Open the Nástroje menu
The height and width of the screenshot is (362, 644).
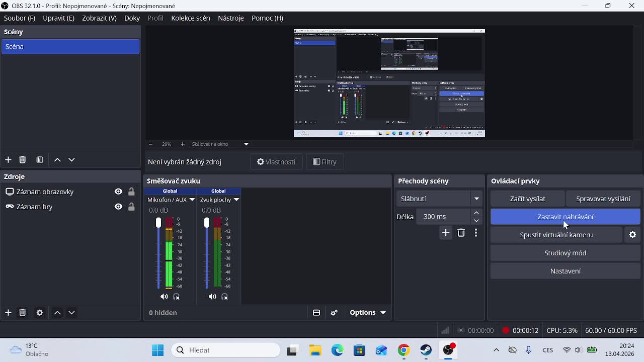click(x=230, y=18)
